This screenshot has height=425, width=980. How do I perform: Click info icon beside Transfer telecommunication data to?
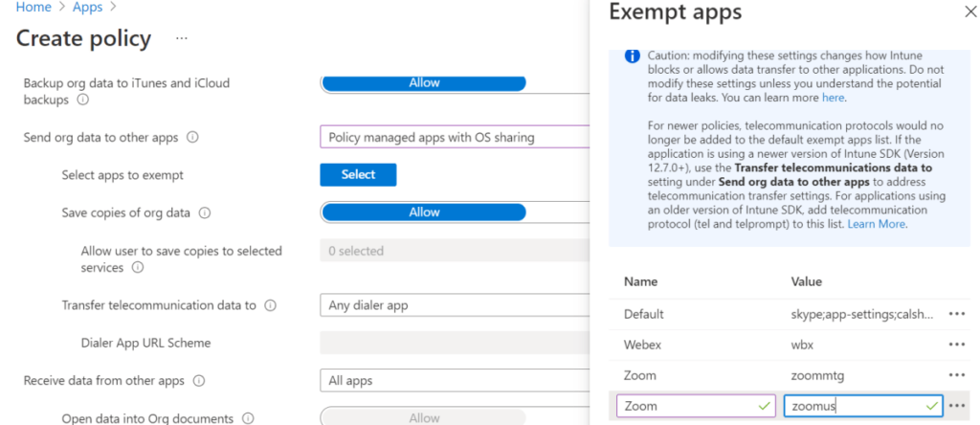[x=270, y=305]
